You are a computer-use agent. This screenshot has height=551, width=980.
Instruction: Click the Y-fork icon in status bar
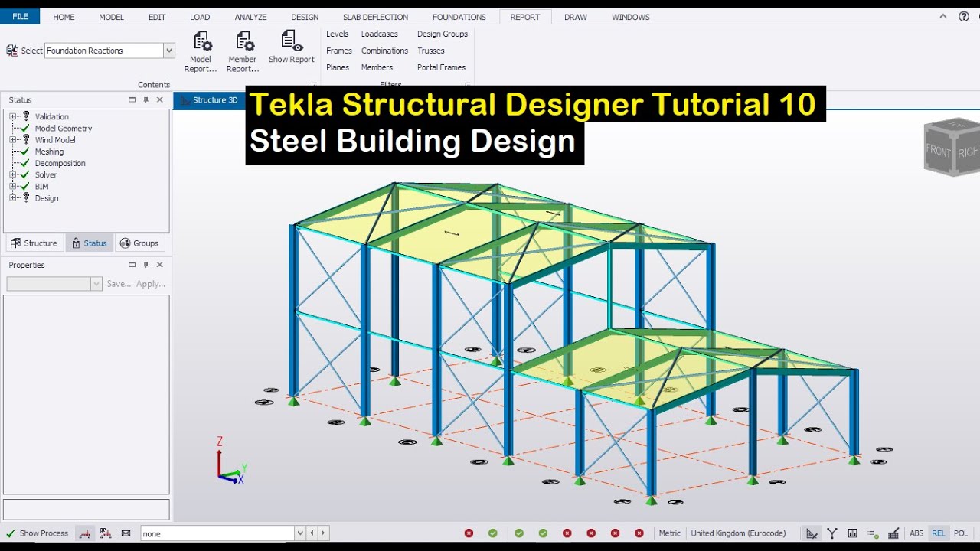(x=831, y=533)
